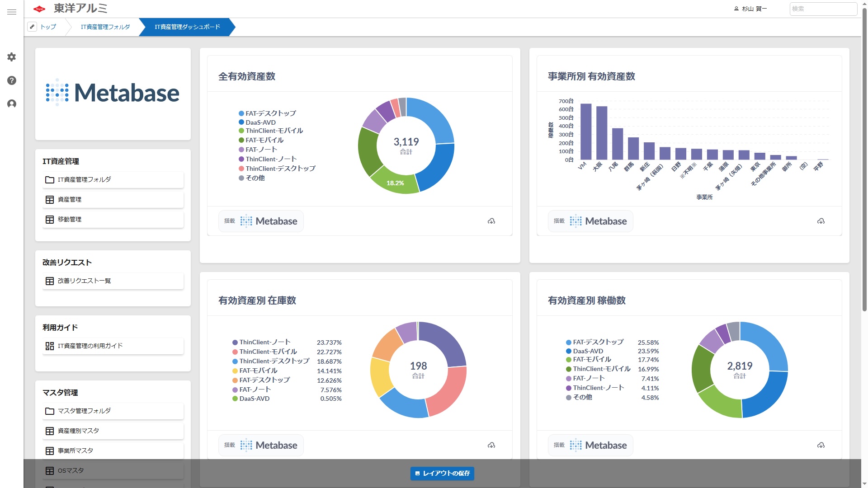Click table icon beside 事業所マスタ
This screenshot has height=488, width=868.
[x=50, y=451]
